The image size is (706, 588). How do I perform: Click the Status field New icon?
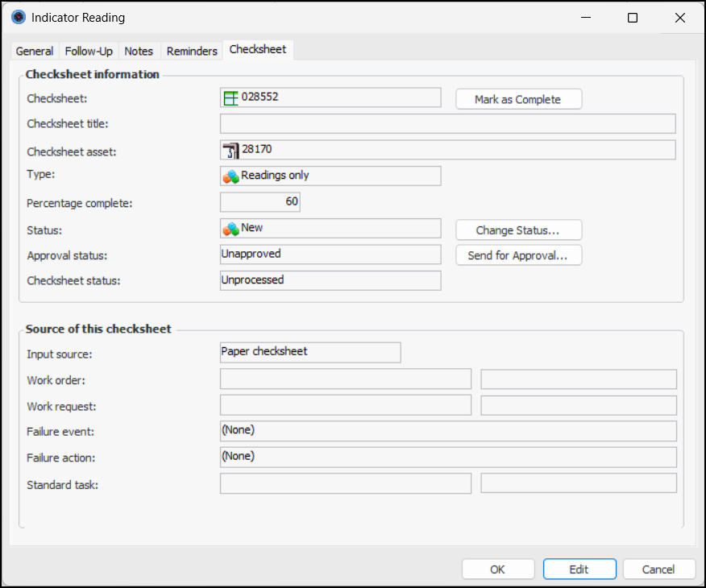point(230,229)
